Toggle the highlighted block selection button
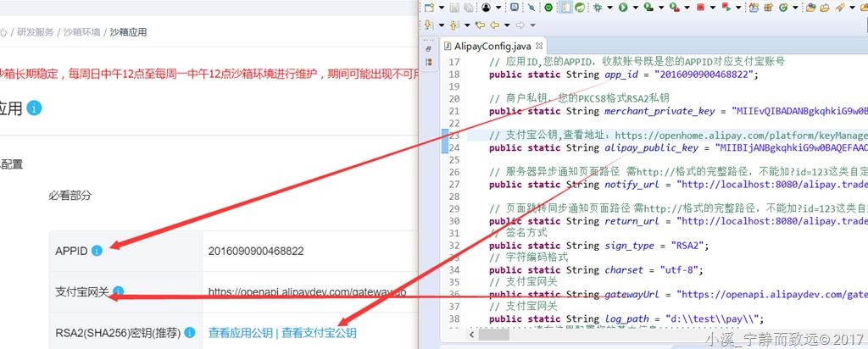This screenshot has height=349, width=868. [x=565, y=7]
